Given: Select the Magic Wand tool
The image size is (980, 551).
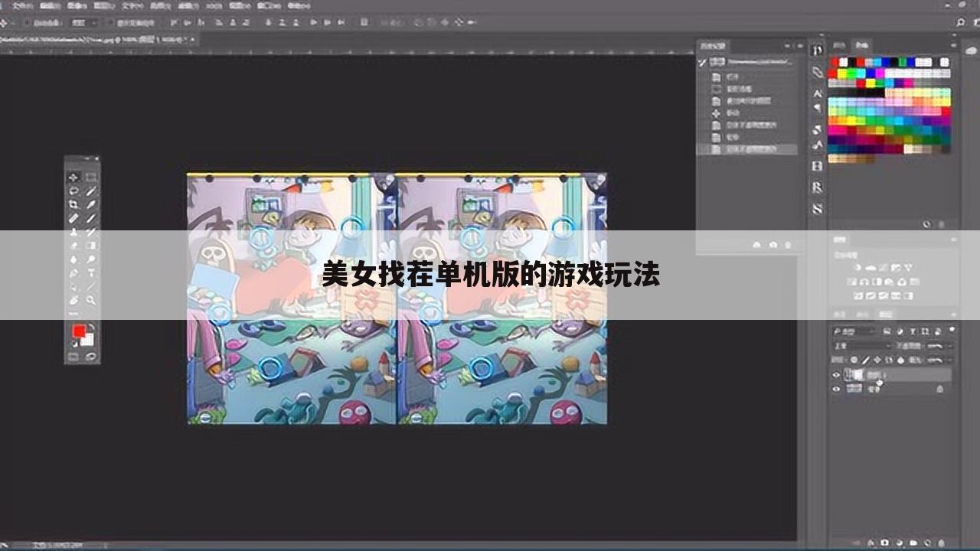Looking at the screenshot, I should [x=91, y=191].
